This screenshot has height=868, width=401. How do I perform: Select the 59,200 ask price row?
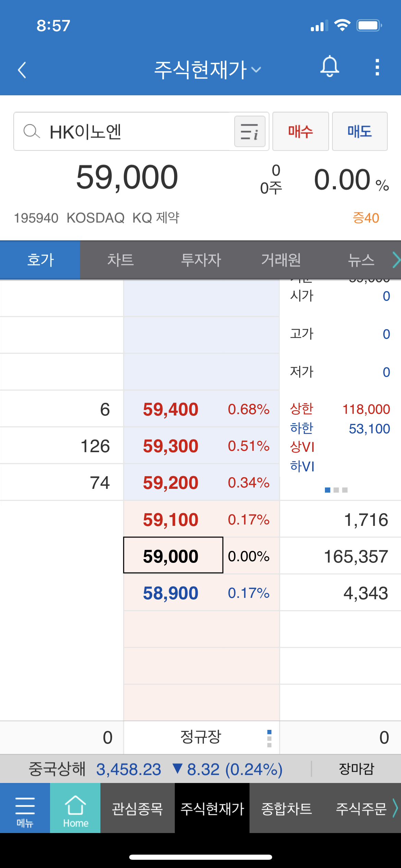[201, 483]
